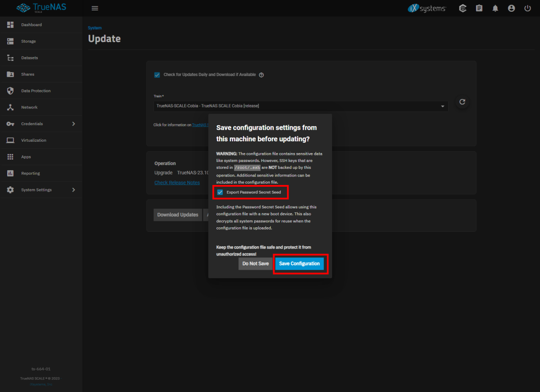Viewport: 540px width, 392px height.
Task: Click Save Configuration button
Action: pyautogui.click(x=300, y=264)
